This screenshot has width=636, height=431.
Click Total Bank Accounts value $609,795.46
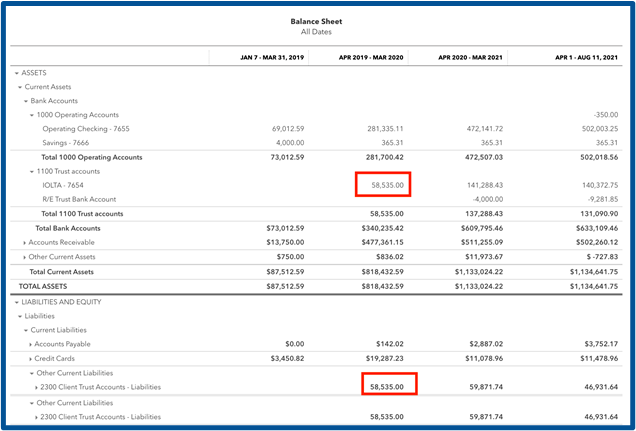[482, 229]
